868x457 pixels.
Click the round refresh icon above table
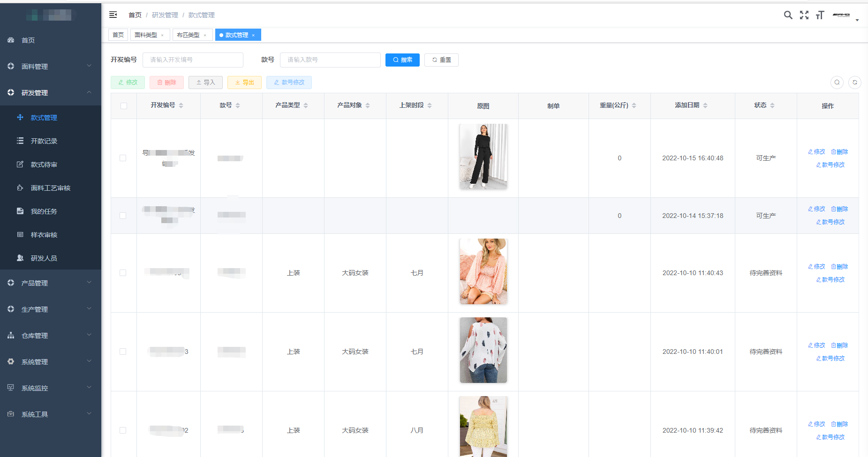[854, 82]
